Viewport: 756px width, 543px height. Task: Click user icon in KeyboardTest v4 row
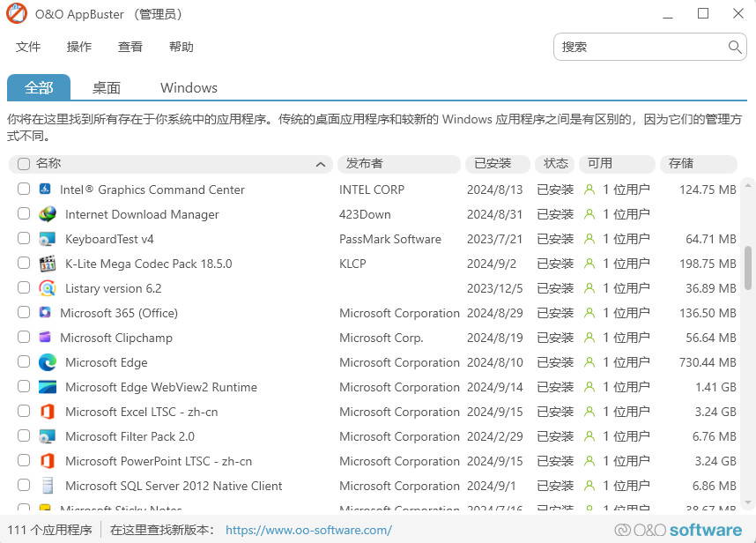click(x=589, y=239)
